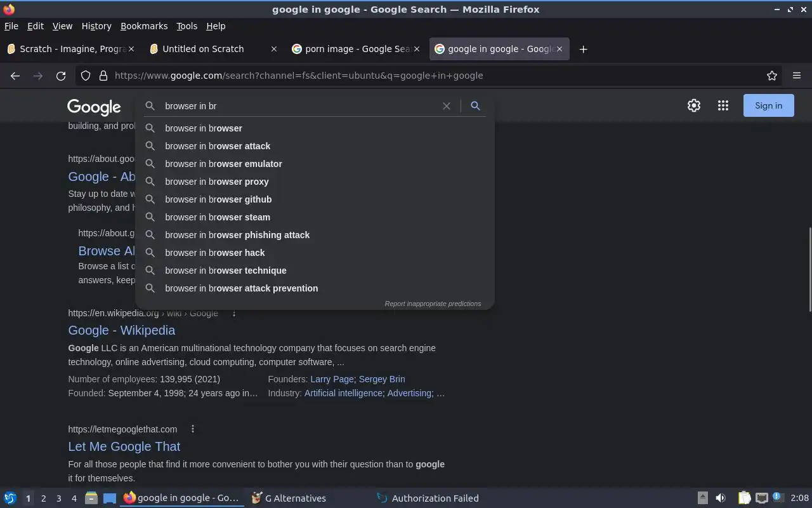The width and height of the screenshot is (812, 508).
Task: Open the taskbar file manager icon
Action: coord(91,498)
